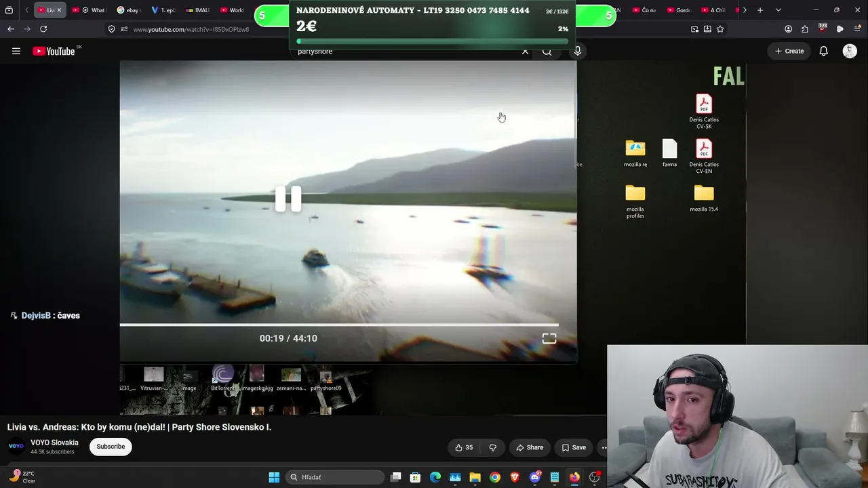The height and width of the screenshot is (488, 868).
Task: Open the Create button on YouTube
Action: tap(789, 51)
